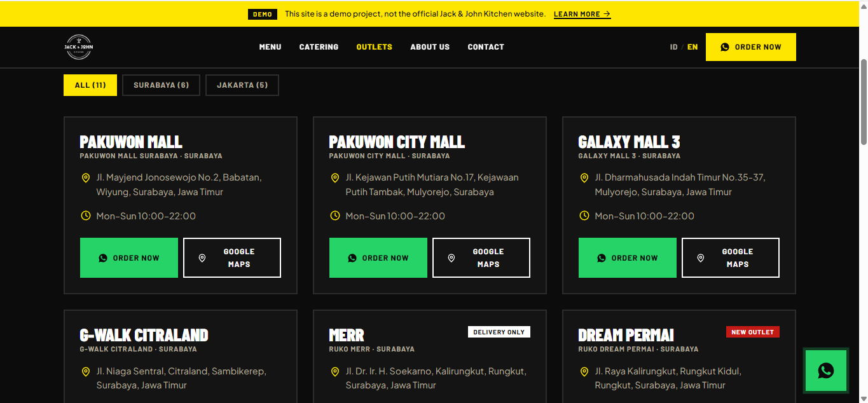868x403 pixels.
Task: Filter outlets by All (11)
Action: click(90, 85)
